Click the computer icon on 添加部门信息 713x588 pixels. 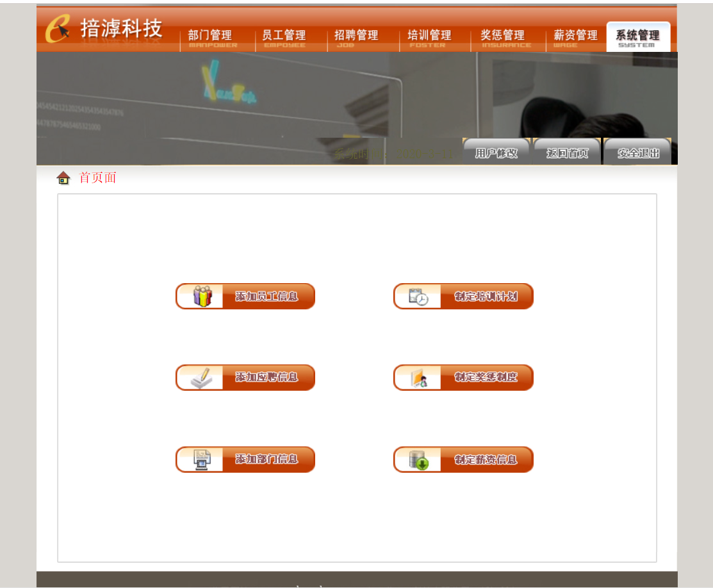point(202,459)
